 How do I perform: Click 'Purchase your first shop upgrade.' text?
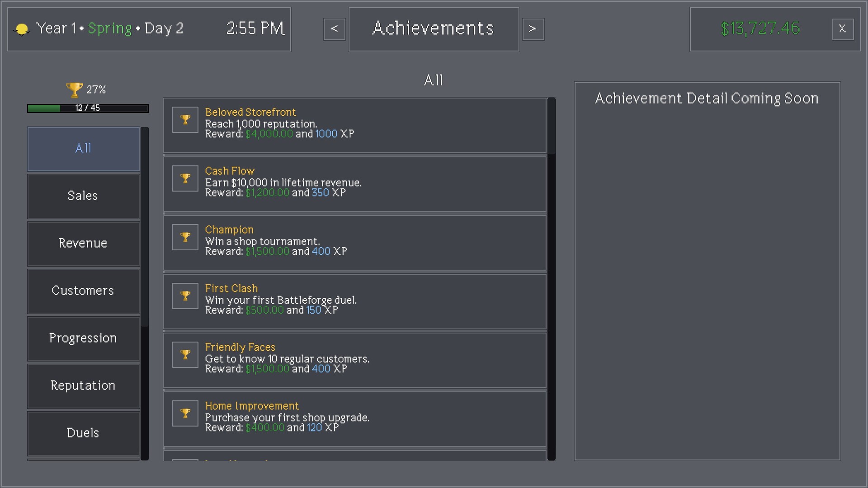pyautogui.click(x=287, y=418)
